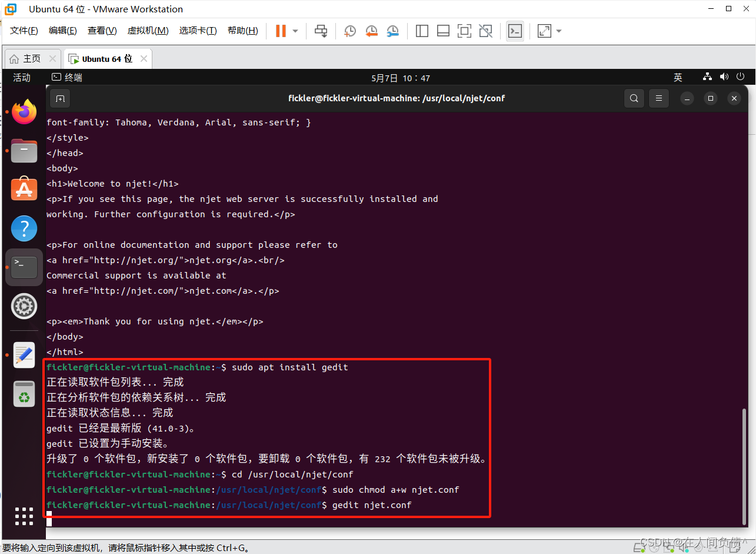Screen dimensions: 756x554
Task: Click the volume icon in Ubuntu top bar
Action: [724, 77]
